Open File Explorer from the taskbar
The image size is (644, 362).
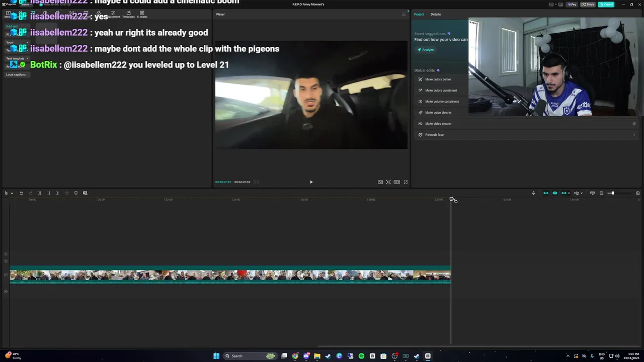click(317, 356)
